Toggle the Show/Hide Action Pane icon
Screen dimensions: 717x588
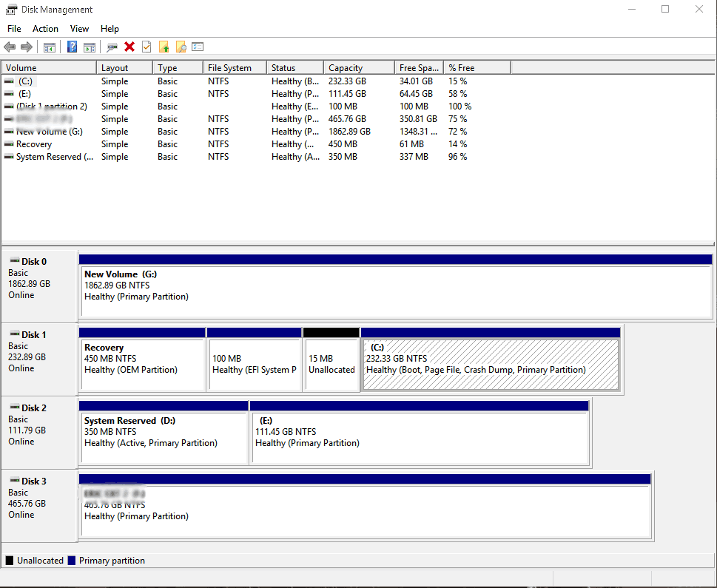(x=89, y=47)
